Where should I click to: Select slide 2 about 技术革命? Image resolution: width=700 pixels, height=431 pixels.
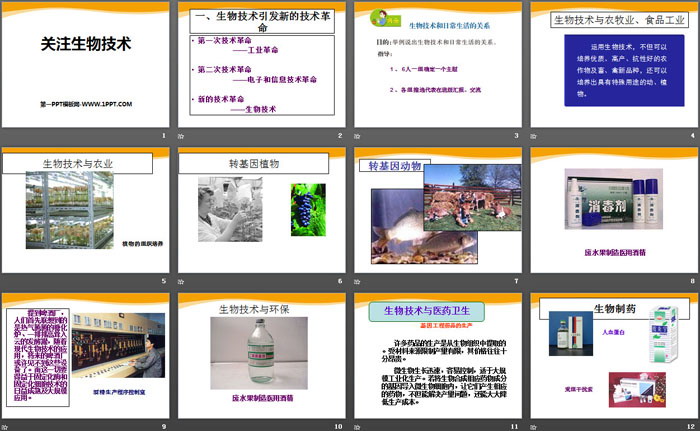[262, 64]
